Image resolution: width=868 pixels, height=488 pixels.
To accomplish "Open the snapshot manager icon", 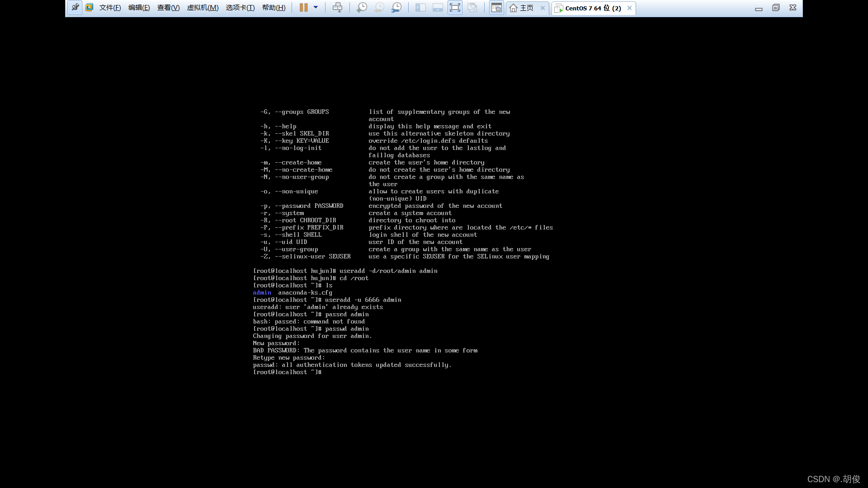I will click(x=396, y=7).
